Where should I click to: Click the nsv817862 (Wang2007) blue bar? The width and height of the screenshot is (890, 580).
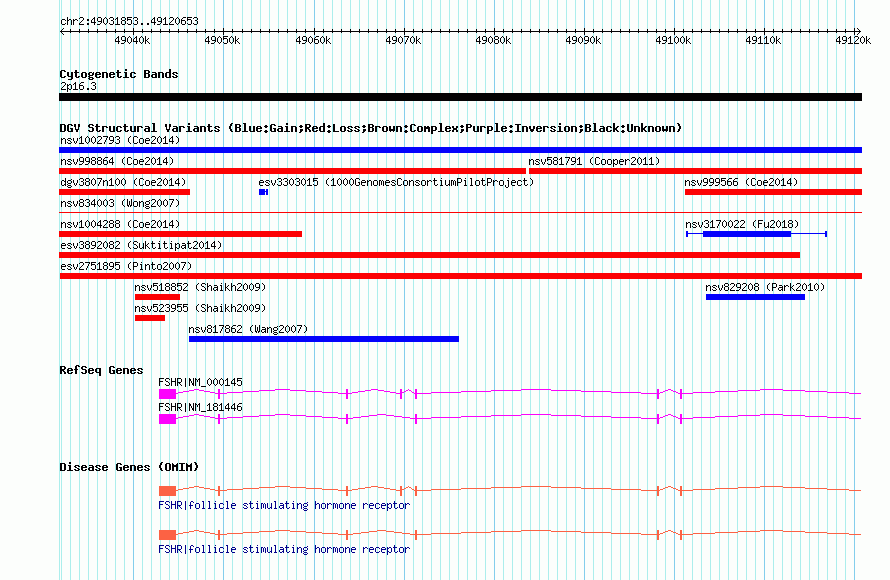point(324,339)
